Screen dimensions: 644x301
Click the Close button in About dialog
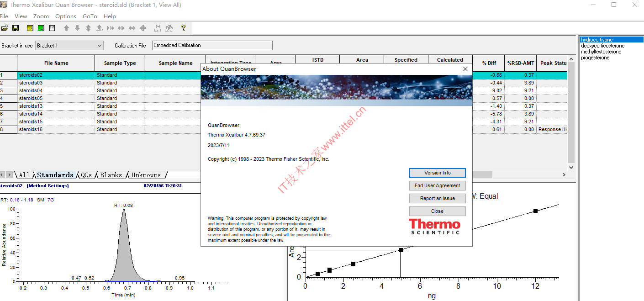(438, 211)
